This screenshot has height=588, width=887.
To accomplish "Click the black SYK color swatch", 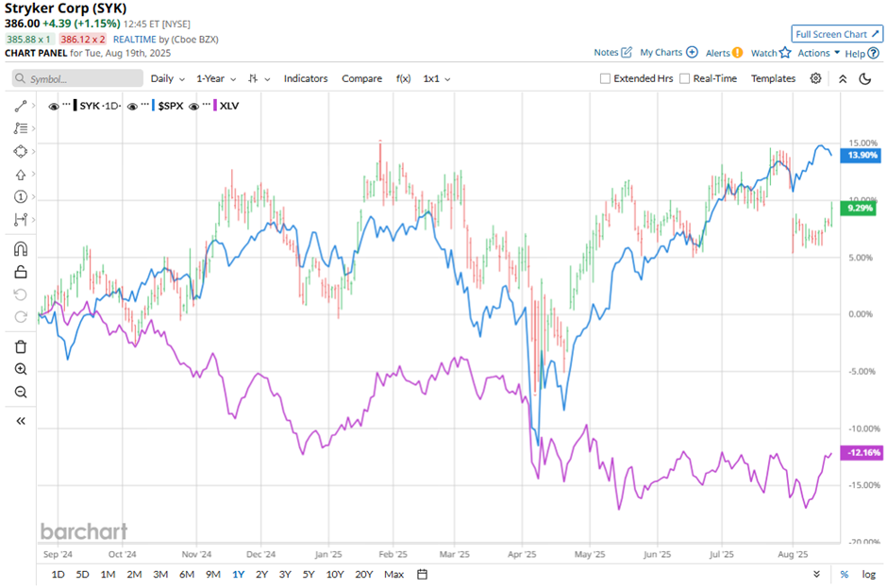I will click(75, 106).
